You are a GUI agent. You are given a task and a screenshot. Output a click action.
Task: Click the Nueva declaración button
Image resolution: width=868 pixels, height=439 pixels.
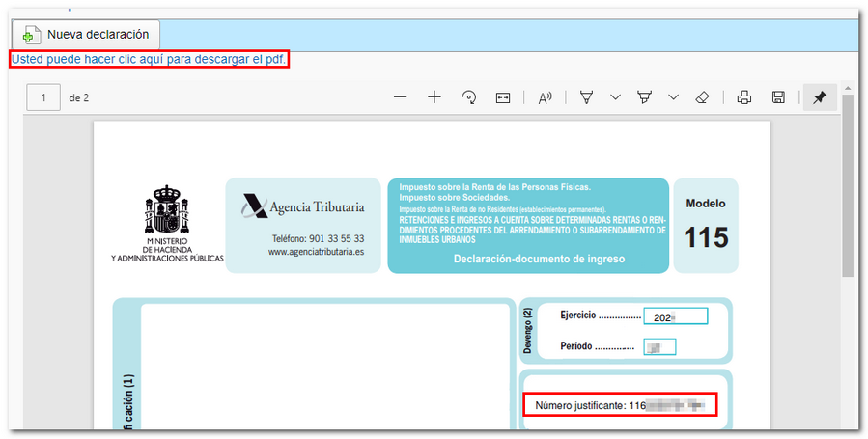[x=87, y=34]
